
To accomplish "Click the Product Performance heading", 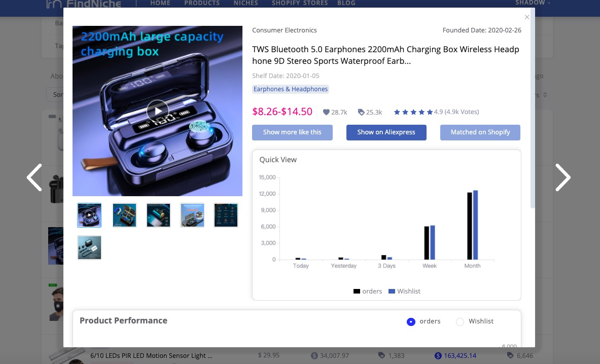I will pos(123,321).
